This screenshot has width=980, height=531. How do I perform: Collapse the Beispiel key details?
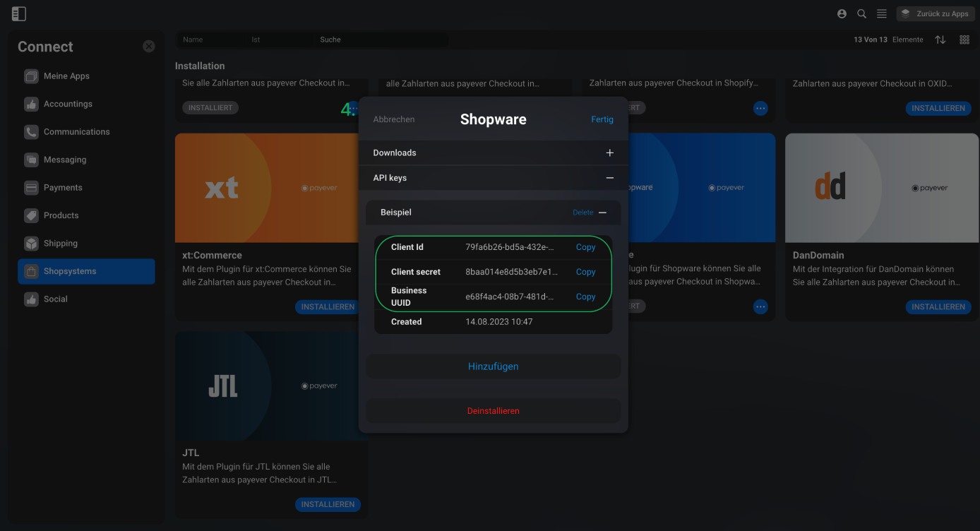[603, 213]
